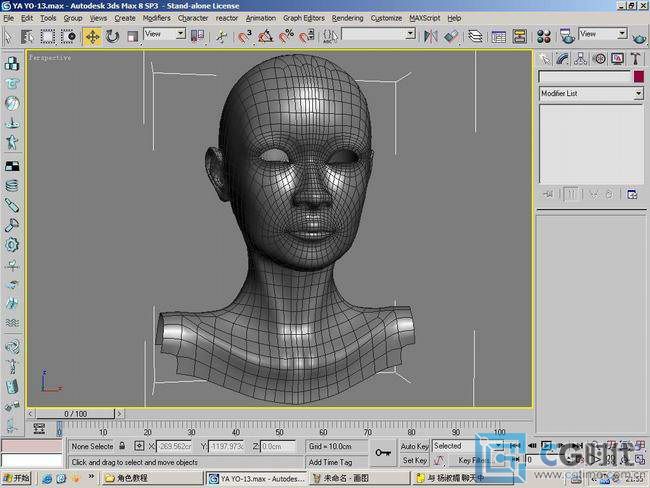Click the Windows Start button
The height and width of the screenshot is (488, 650).
pyautogui.click(x=17, y=478)
